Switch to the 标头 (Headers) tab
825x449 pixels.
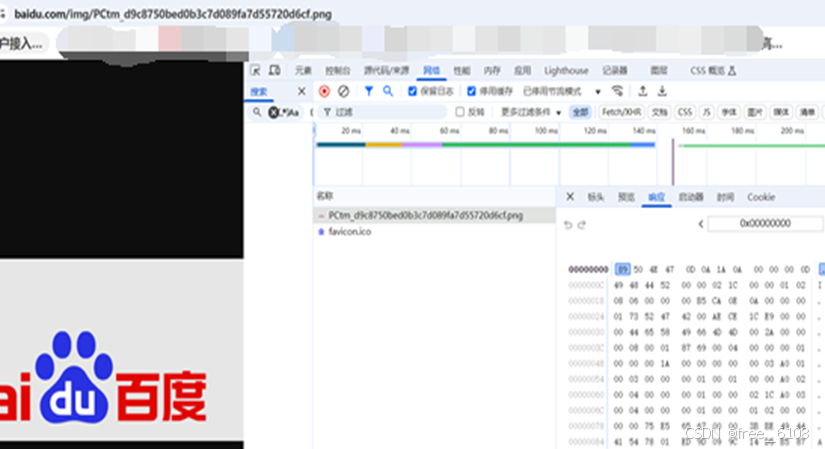596,197
